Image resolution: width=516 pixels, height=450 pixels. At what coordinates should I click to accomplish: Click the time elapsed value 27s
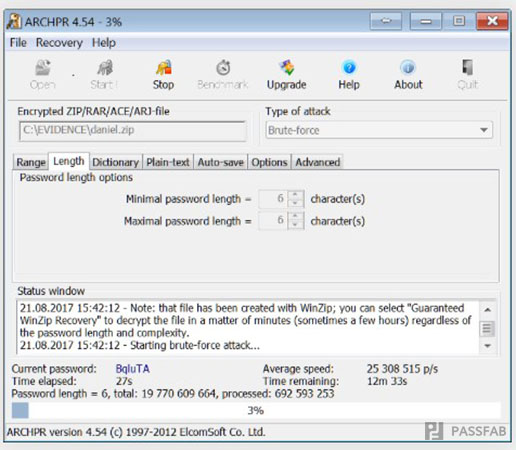point(124,381)
